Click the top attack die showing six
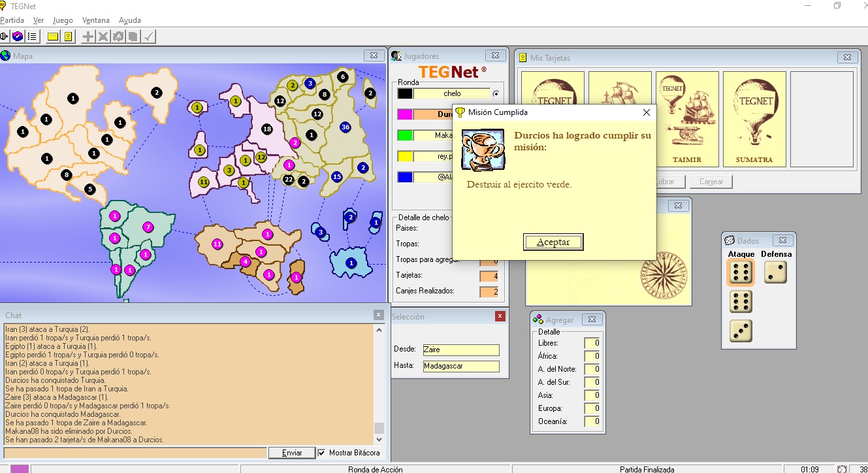The height and width of the screenshot is (473, 868). tap(741, 272)
